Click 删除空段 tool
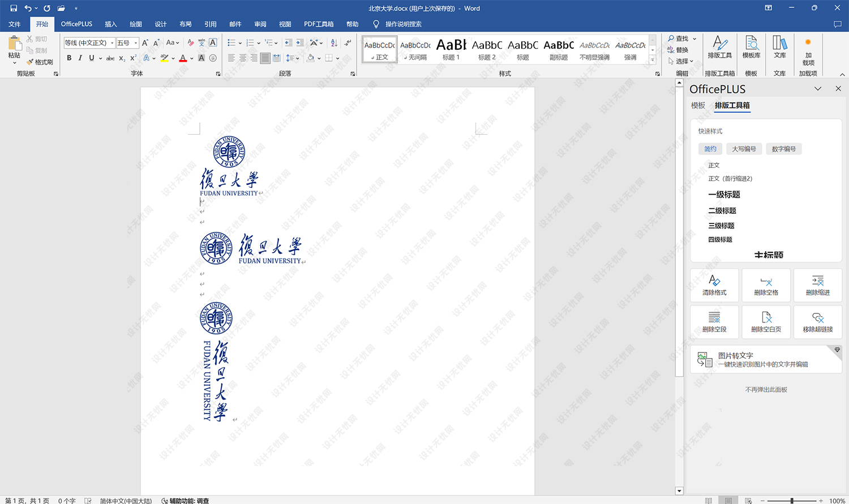The width and height of the screenshot is (849, 504). [714, 321]
